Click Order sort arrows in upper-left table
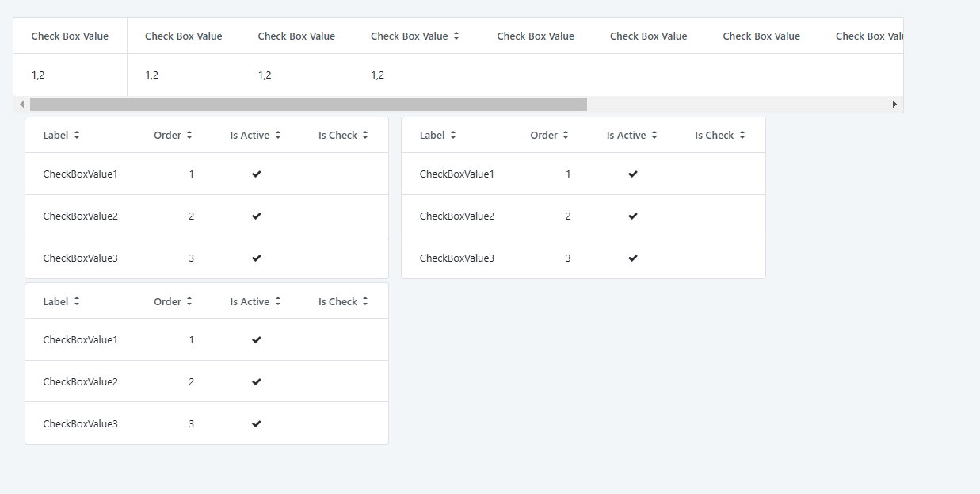 point(189,136)
